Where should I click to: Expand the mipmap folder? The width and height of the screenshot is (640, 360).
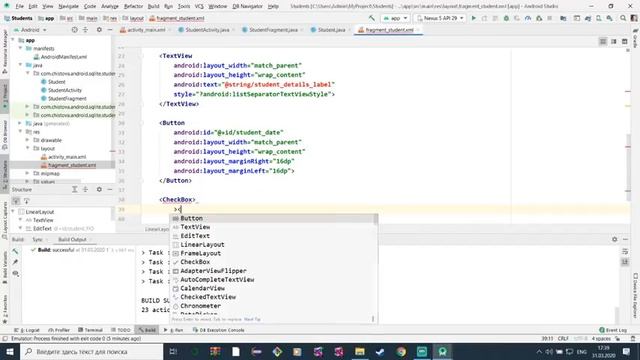[x=27, y=173]
